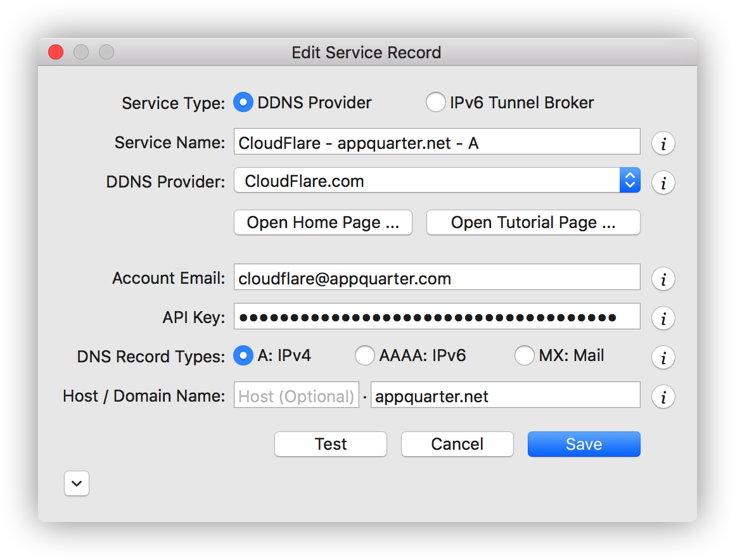
Task: Click the info icon beside Host / Domain Name
Action: (663, 397)
